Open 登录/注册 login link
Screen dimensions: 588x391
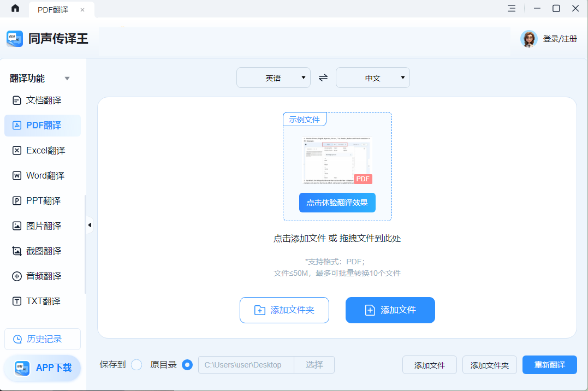click(560, 39)
